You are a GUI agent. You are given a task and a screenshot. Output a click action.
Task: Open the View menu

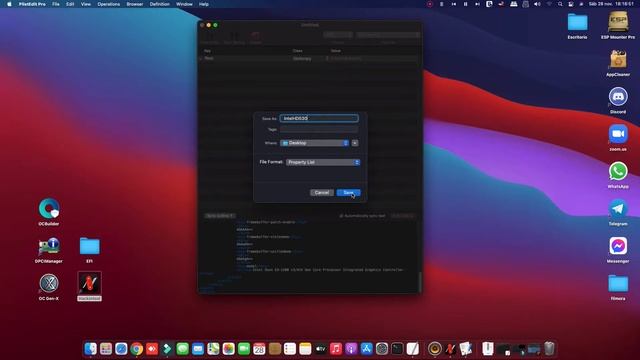click(86, 4)
